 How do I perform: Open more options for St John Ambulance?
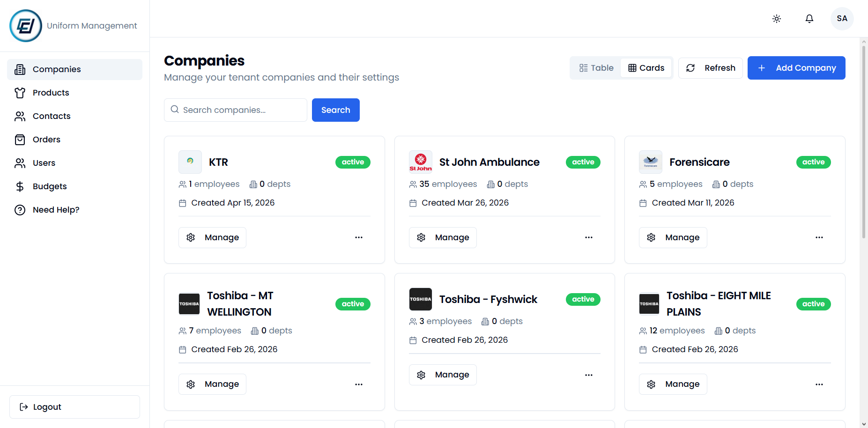coord(589,237)
